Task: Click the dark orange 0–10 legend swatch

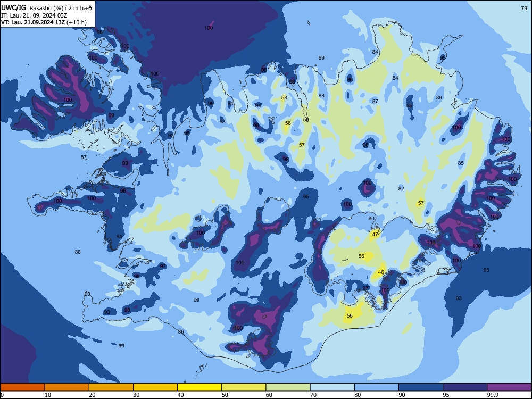Action: (x=22, y=387)
